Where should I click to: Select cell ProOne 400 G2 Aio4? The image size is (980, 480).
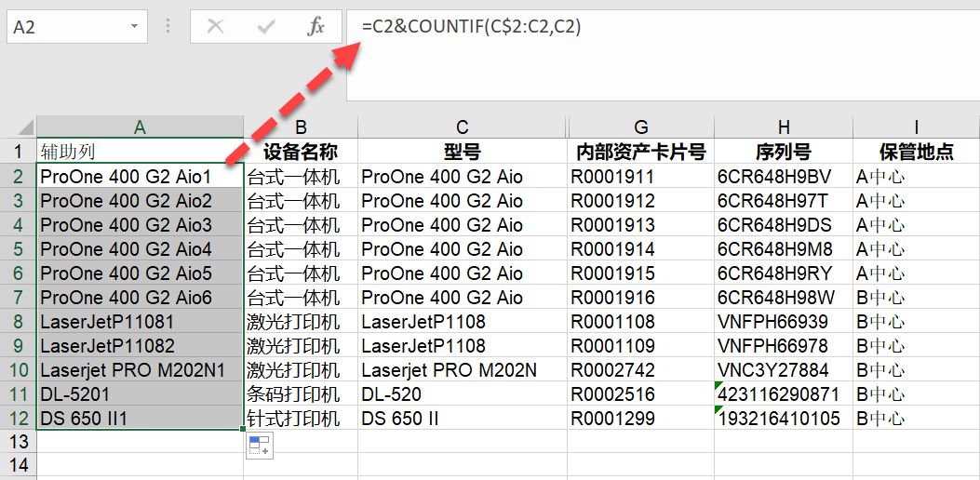click(140, 248)
